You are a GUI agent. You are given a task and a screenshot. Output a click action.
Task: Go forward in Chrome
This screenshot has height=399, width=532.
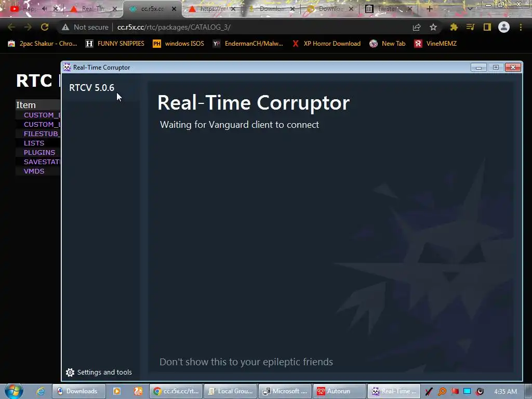click(28, 27)
